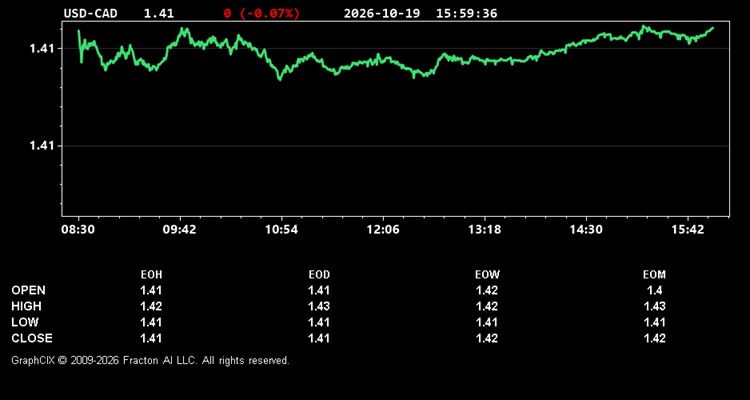This screenshot has height=400, width=750.
Task: Click the 08:30 time axis label
Action: [x=78, y=230]
